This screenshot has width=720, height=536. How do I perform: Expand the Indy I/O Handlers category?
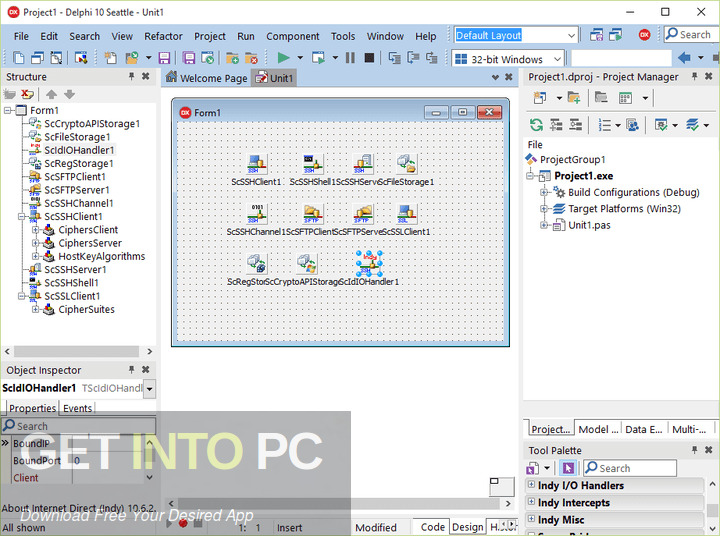click(x=531, y=485)
